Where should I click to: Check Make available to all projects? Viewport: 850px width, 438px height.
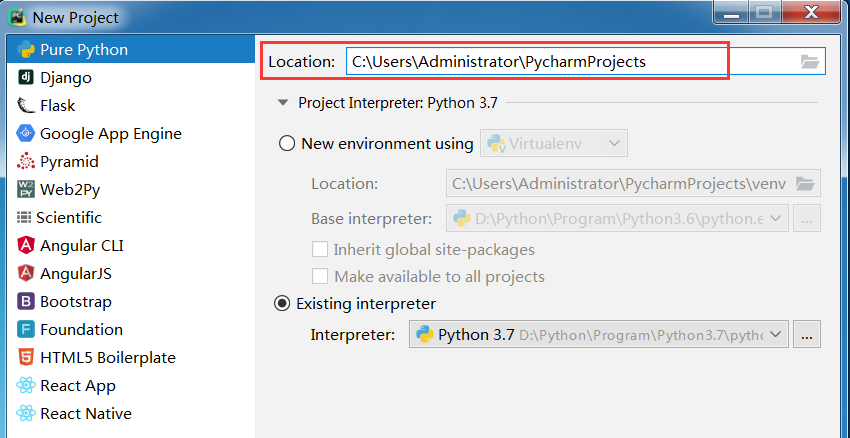click(320, 276)
